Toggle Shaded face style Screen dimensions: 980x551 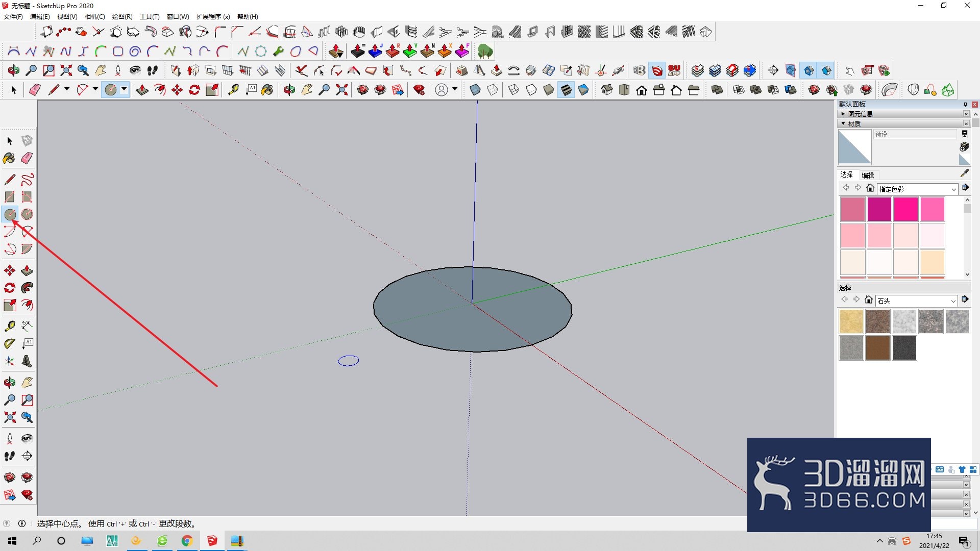pos(549,90)
